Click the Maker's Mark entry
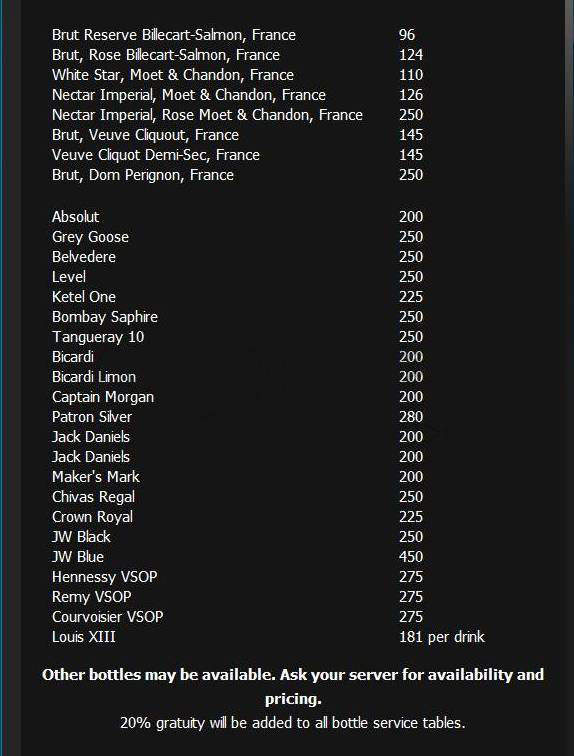Screen dimensions: 574x756 pyautogui.click(x=95, y=477)
